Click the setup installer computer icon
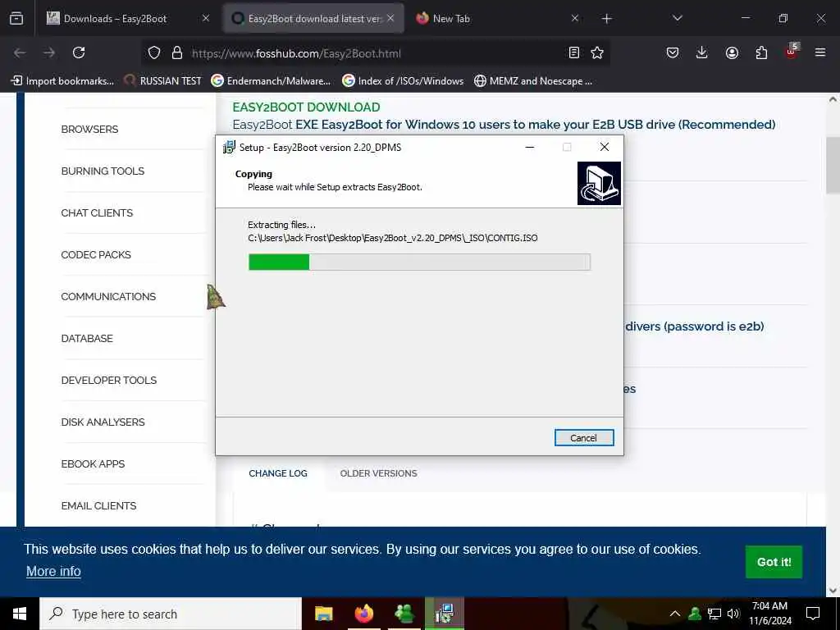Screen dimensions: 840x630 pos(599,183)
